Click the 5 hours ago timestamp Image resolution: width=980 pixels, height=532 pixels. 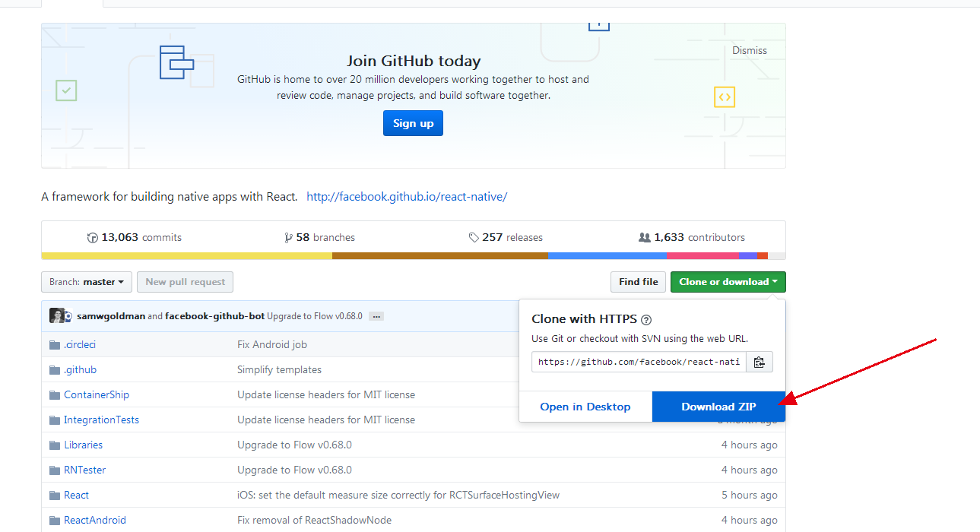(750, 495)
